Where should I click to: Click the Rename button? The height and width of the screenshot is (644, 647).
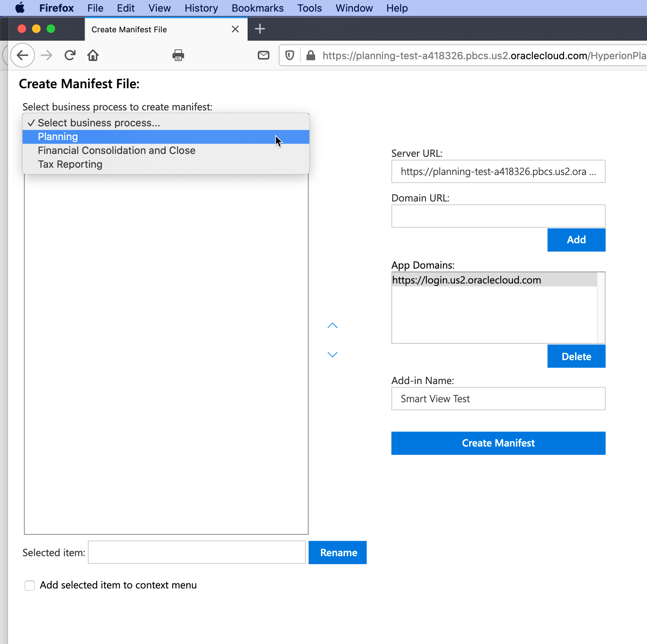point(338,552)
